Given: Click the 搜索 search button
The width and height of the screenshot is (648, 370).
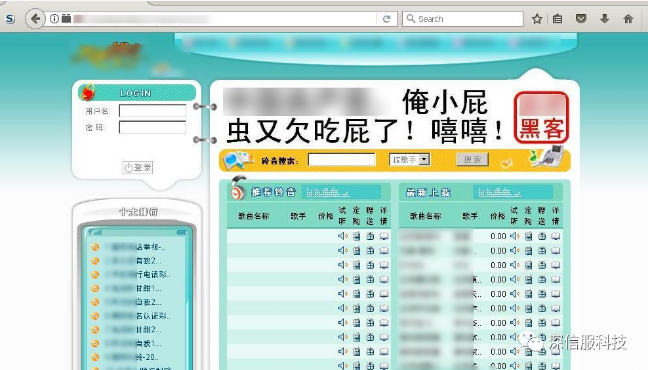Looking at the screenshot, I should [x=472, y=160].
